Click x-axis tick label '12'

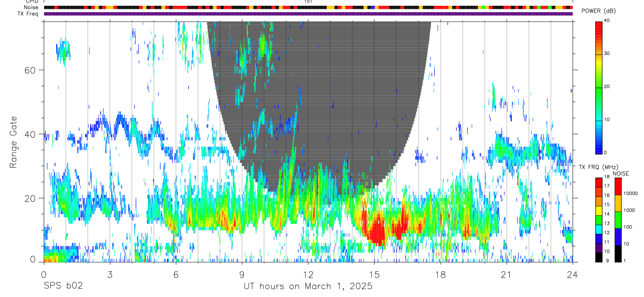pos(308,274)
